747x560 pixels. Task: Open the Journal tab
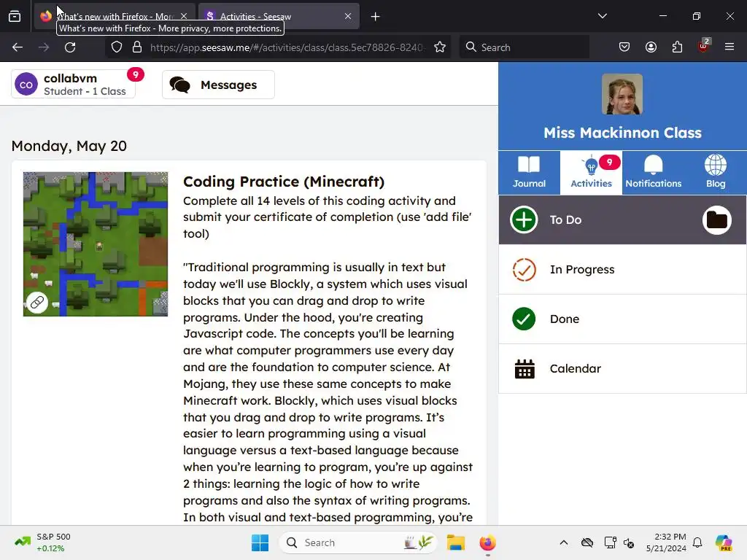[x=529, y=172]
